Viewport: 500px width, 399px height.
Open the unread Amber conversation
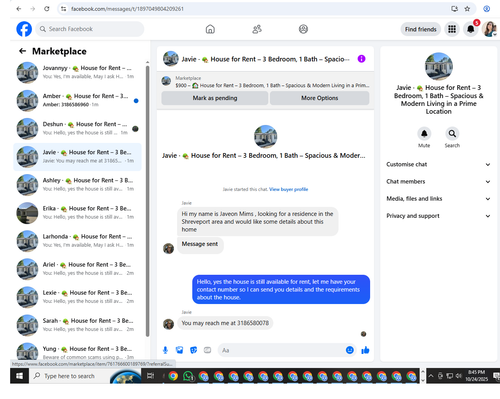click(x=77, y=100)
